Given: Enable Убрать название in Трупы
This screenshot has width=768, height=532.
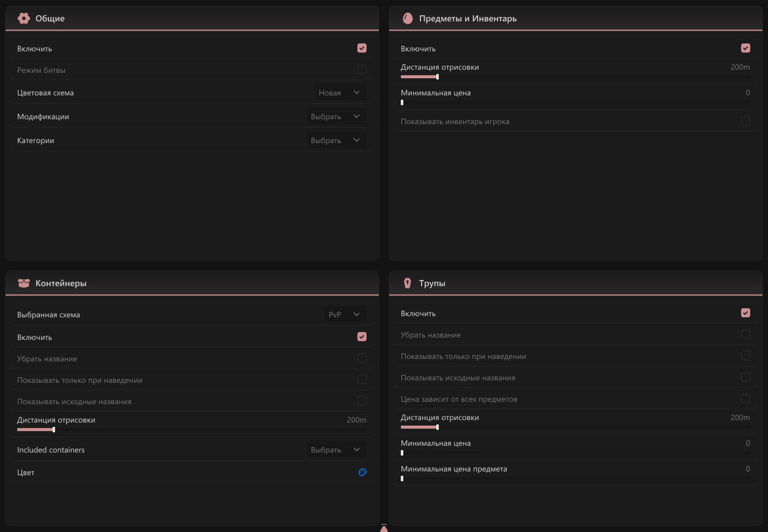Looking at the screenshot, I should [745, 334].
